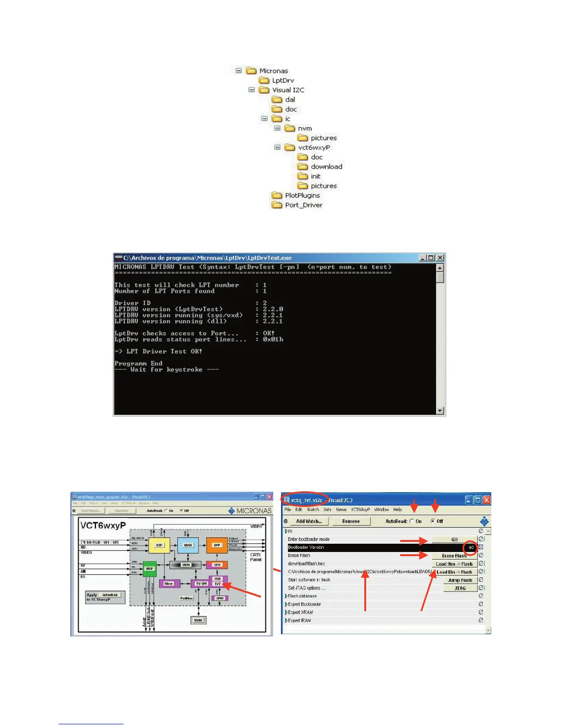The image size is (563, 728).
Task: Expand the ini section triangle
Action: [286, 531]
